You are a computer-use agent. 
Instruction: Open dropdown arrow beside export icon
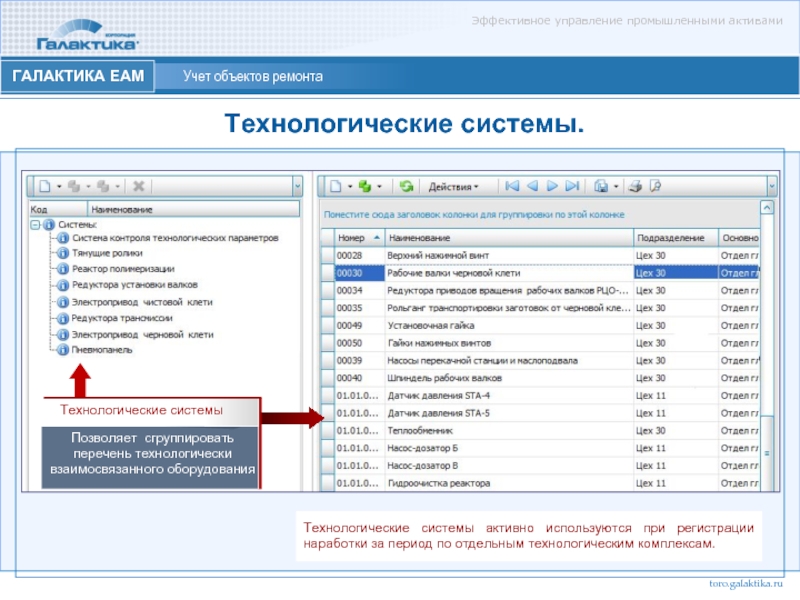point(616,187)
